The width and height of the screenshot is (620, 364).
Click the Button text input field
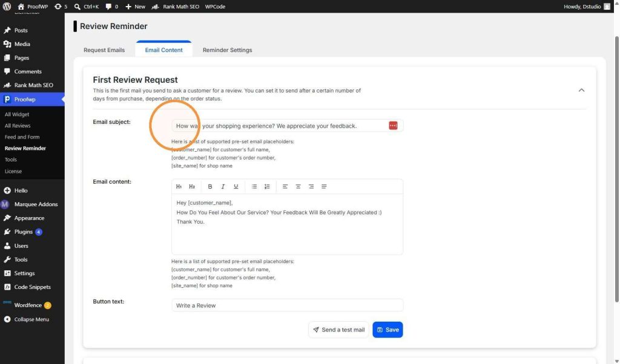coord(287,305)
